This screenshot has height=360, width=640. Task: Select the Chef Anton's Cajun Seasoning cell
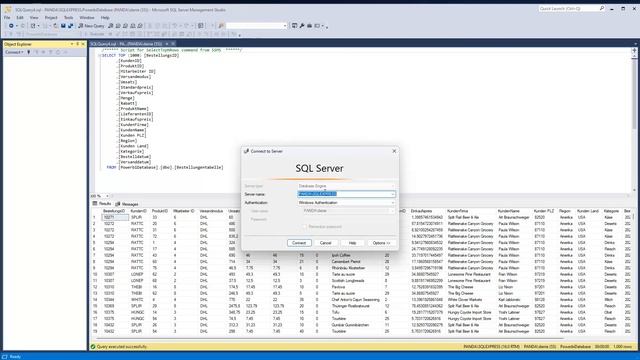point(356,300)
